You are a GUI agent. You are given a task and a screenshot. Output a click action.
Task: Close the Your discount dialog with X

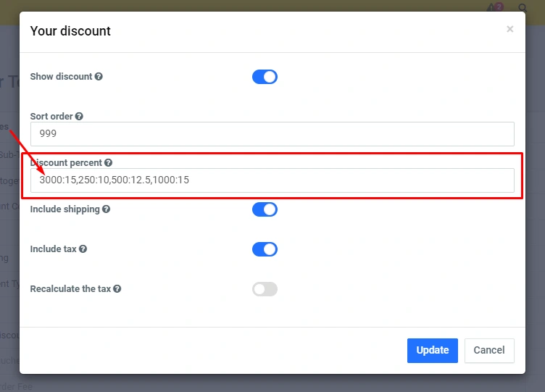pos(509,29)
